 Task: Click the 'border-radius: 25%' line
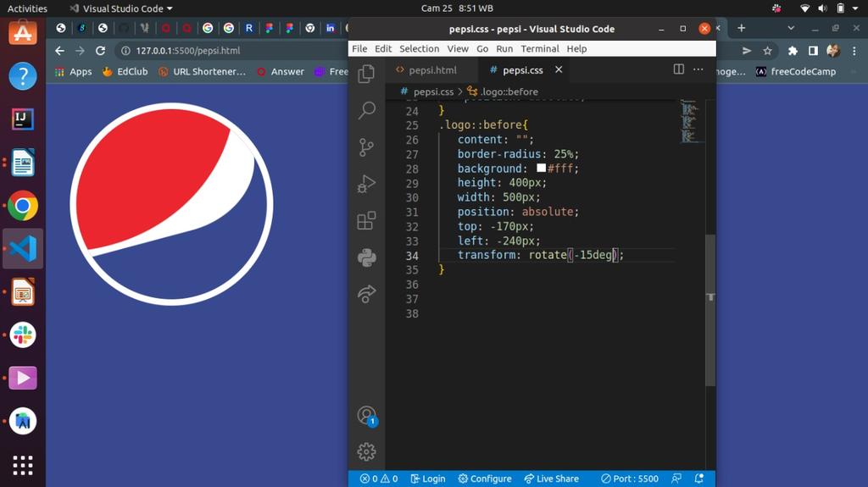(x=518, y=154)
